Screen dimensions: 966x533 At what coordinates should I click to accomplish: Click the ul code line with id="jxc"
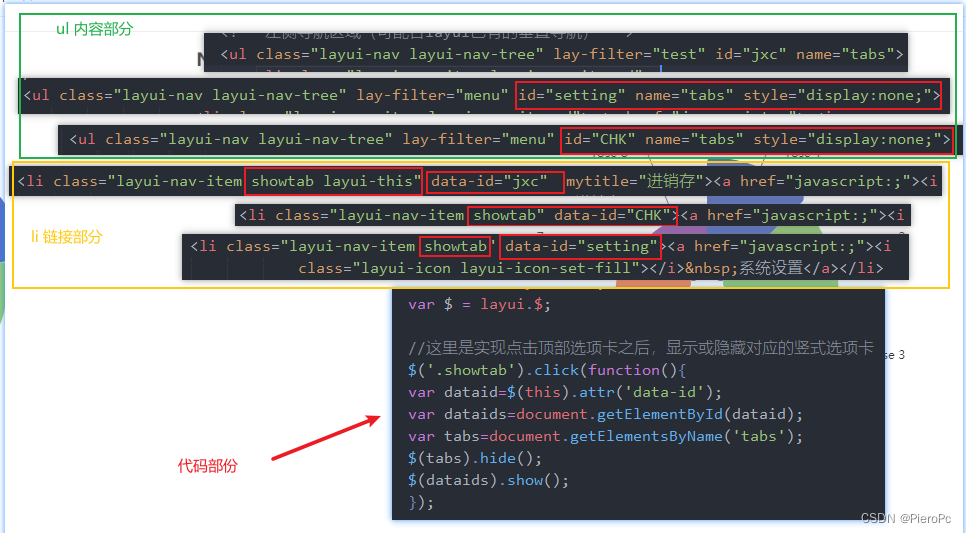(x=561, y=55)
